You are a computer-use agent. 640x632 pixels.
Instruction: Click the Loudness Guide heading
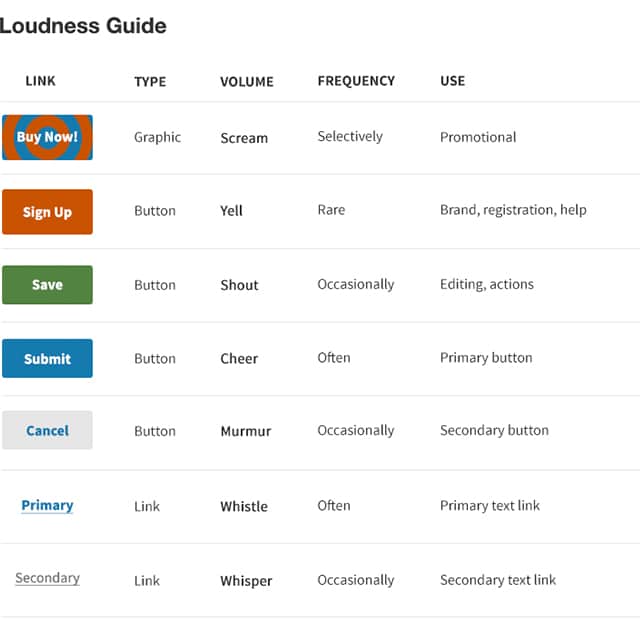(x=83, y=26)
